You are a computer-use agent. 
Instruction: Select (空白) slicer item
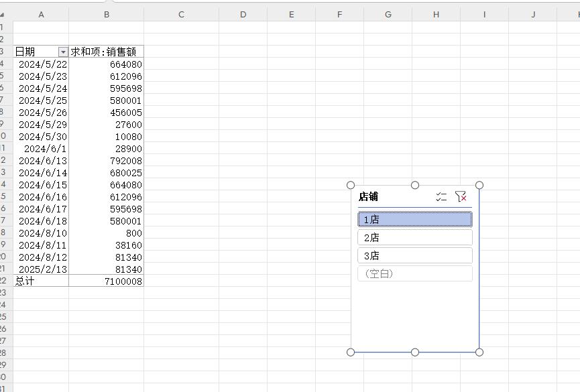tap(415, 273)
